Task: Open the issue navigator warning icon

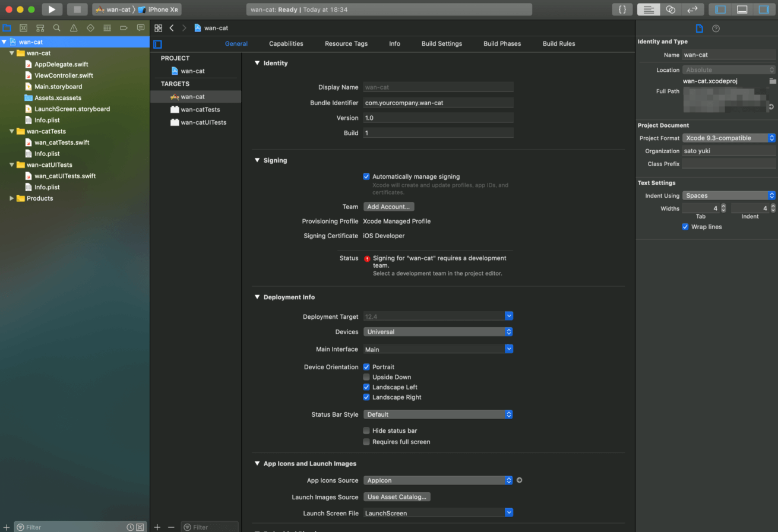Action: click(x=74, y=28)
